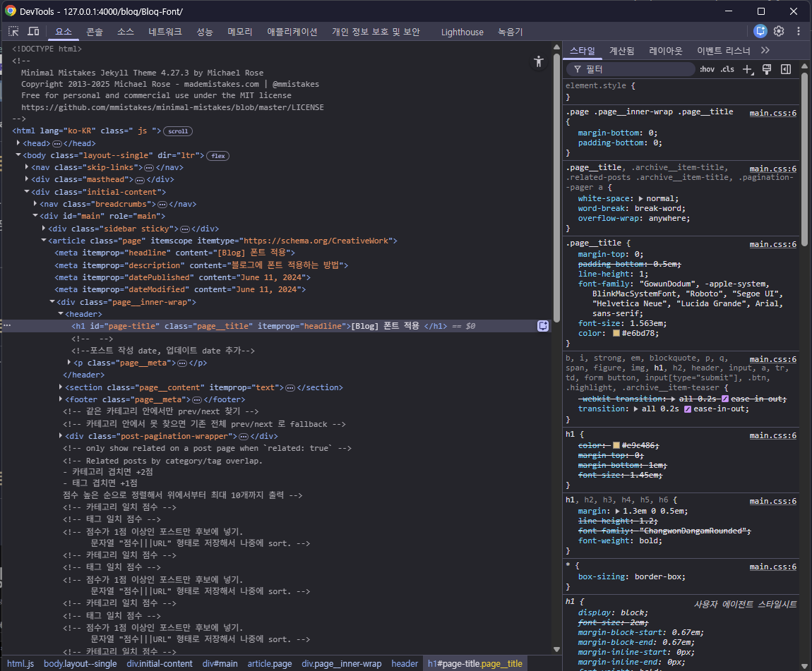Click the accessibility tree view icon
812x671 pixels.
[539, 61]
